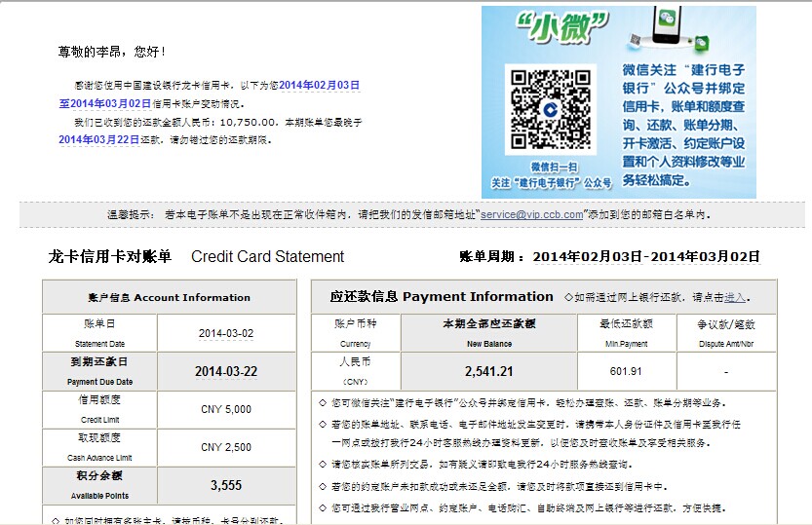Image resolution: width=812 pixels, height=525 pixels.
Task: Click the cash advance limit CNY 2,500
Action: [x=226, y=447]
